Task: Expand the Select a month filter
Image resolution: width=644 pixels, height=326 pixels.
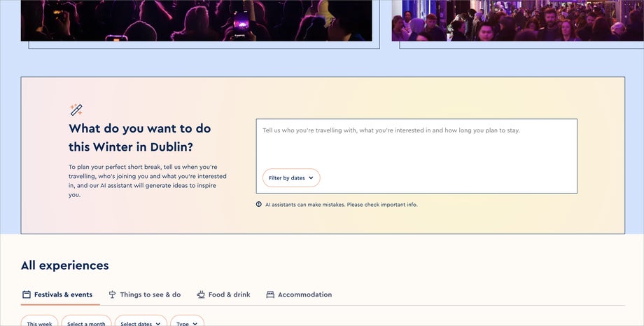Action: (x=86, y=321)
